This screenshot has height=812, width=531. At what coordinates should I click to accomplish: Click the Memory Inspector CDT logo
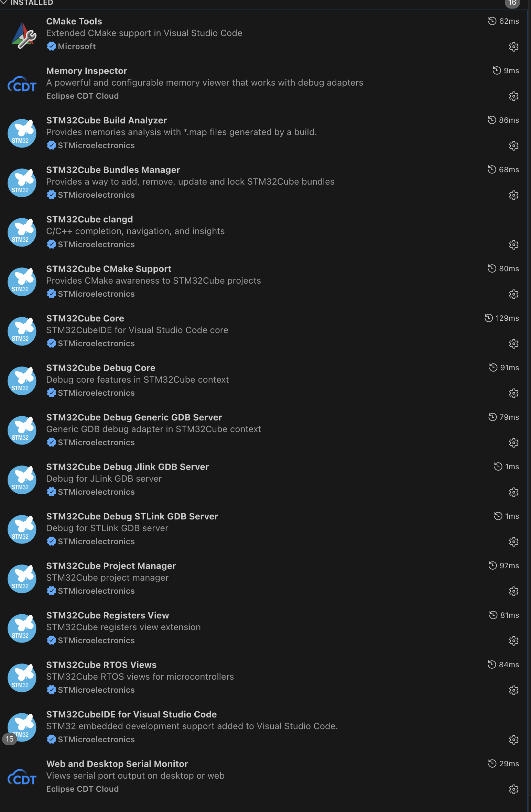22,84
